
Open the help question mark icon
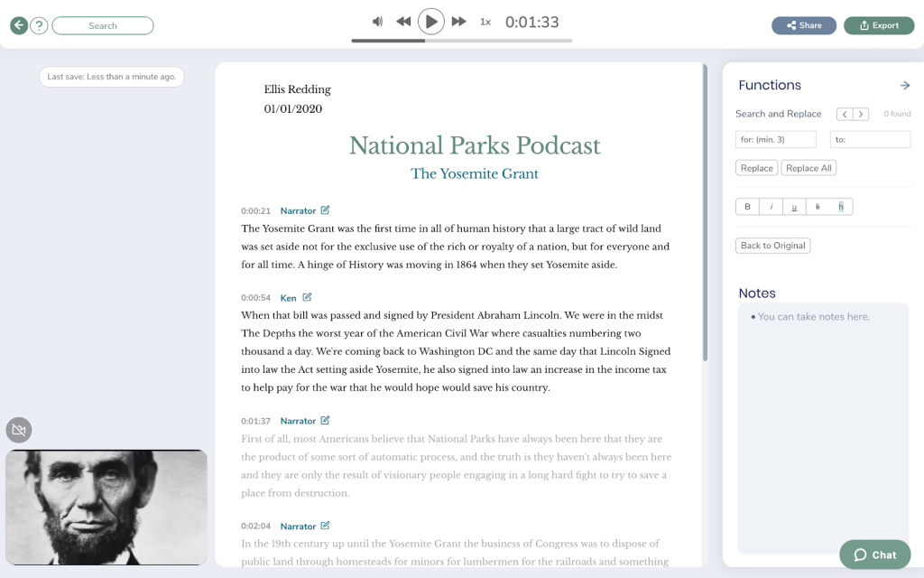[x=39, y=25]
